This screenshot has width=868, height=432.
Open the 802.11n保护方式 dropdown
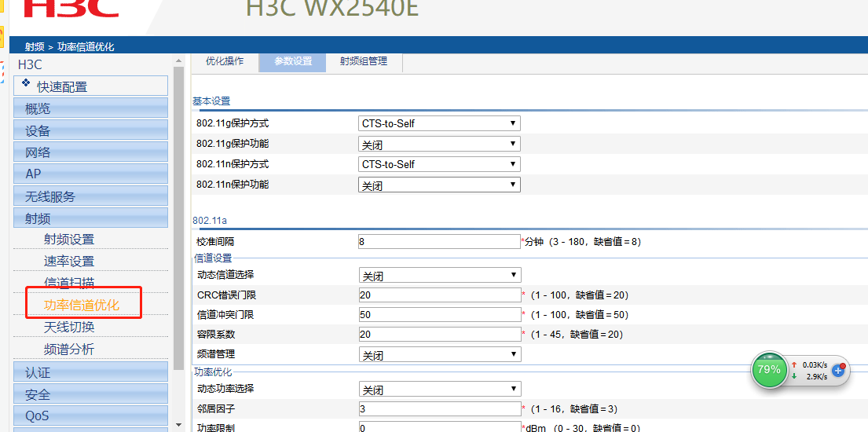point(439,164)
